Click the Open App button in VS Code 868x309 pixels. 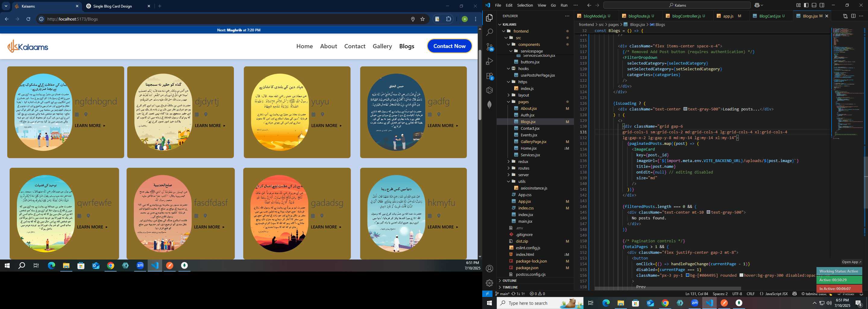click(x=851, y=262)
